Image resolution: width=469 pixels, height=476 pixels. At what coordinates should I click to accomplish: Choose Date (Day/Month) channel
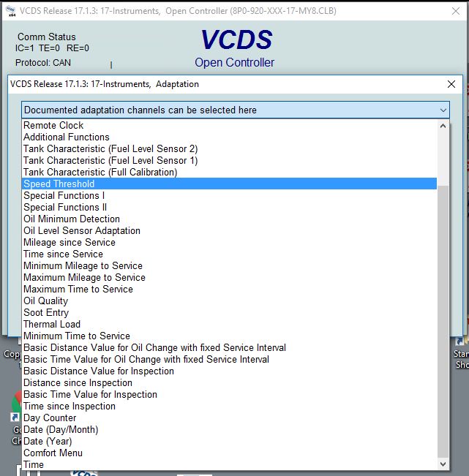pos(229,429)
